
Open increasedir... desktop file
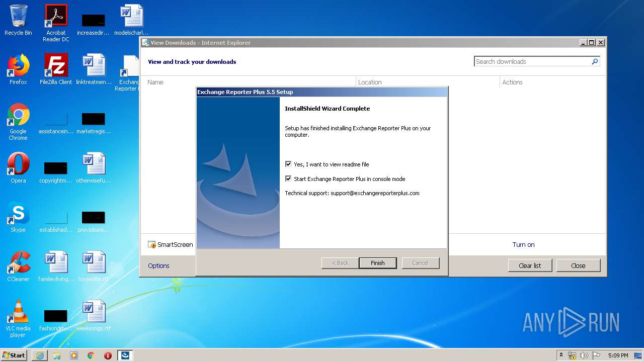click(94, 24)
